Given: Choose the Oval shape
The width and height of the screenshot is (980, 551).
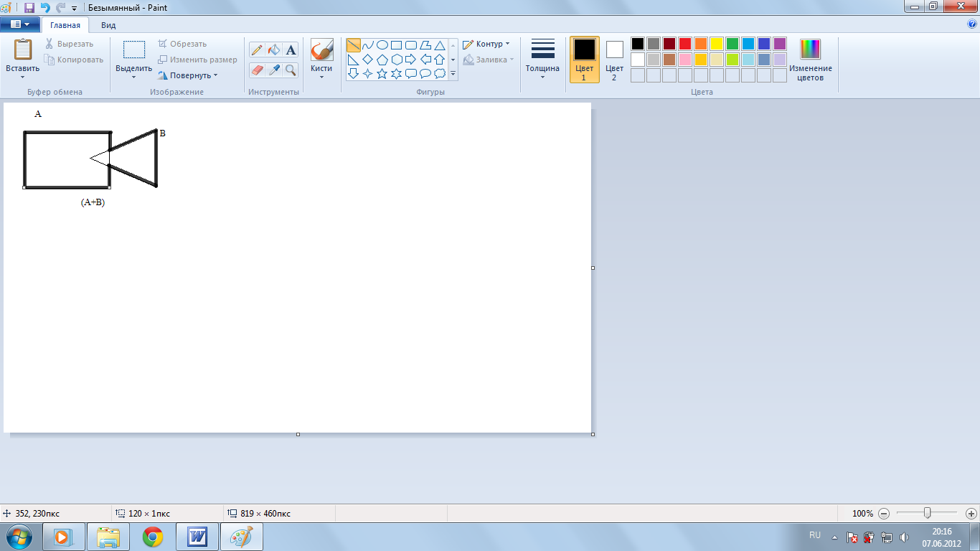Looking at the screenshot, I should click(x=382, y=45).
